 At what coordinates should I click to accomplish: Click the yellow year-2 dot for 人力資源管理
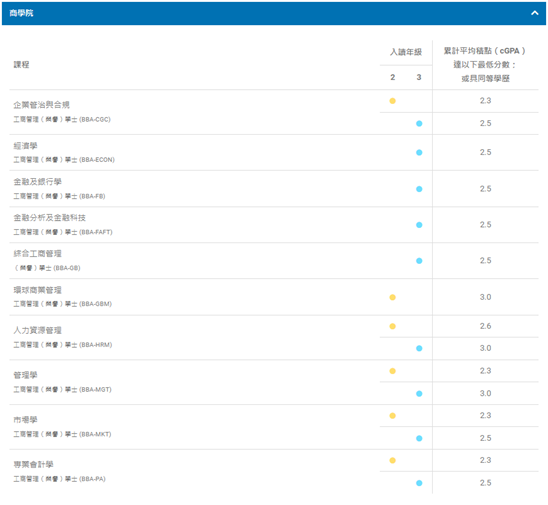[x=392, y=326]
